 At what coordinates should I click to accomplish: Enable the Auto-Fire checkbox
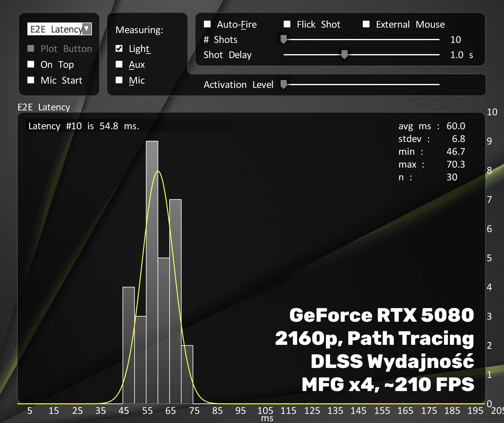coord(207,24)
